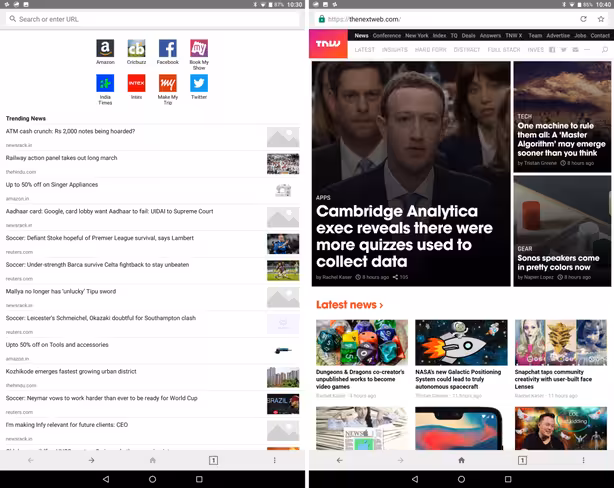Reload thenextweb.com page
614x488 pixels.
click(x=583, y=19)
